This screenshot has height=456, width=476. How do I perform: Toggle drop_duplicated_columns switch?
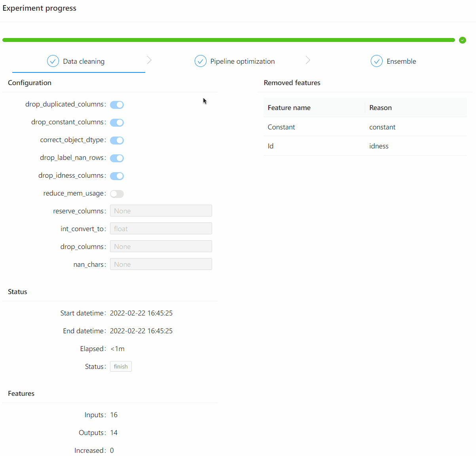coord(117,105)
